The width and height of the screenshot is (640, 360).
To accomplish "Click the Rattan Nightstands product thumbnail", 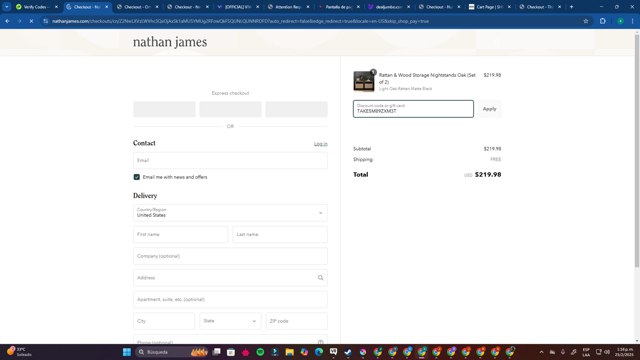I will point(364,81).
